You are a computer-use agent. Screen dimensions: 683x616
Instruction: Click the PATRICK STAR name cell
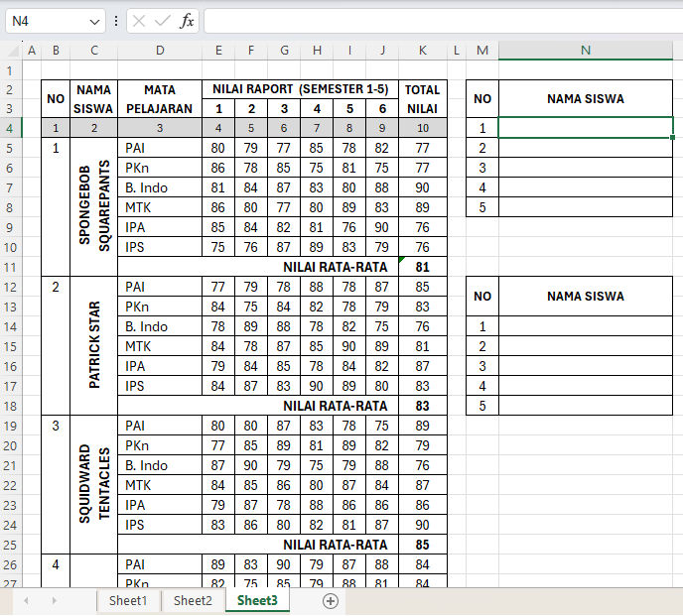coord(93,345)
